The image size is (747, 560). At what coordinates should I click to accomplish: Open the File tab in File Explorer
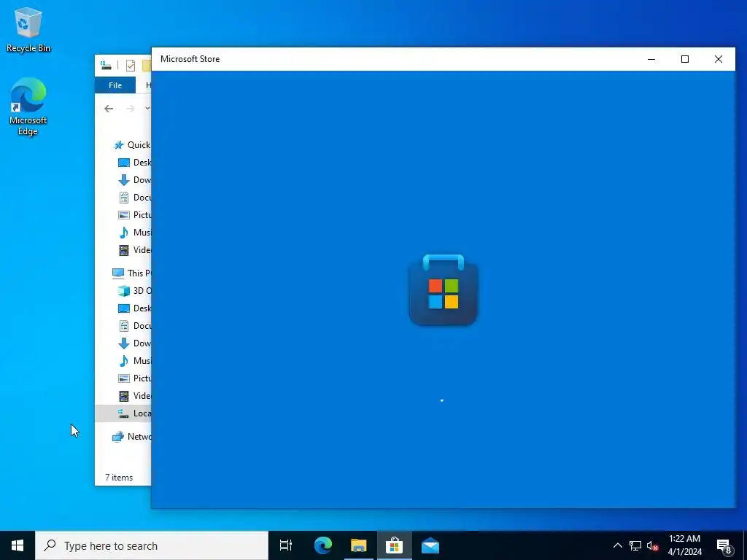(115, 85)
